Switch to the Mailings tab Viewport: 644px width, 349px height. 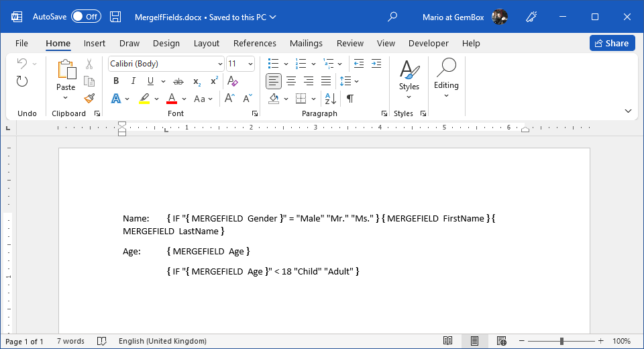[x=306, y=43]
